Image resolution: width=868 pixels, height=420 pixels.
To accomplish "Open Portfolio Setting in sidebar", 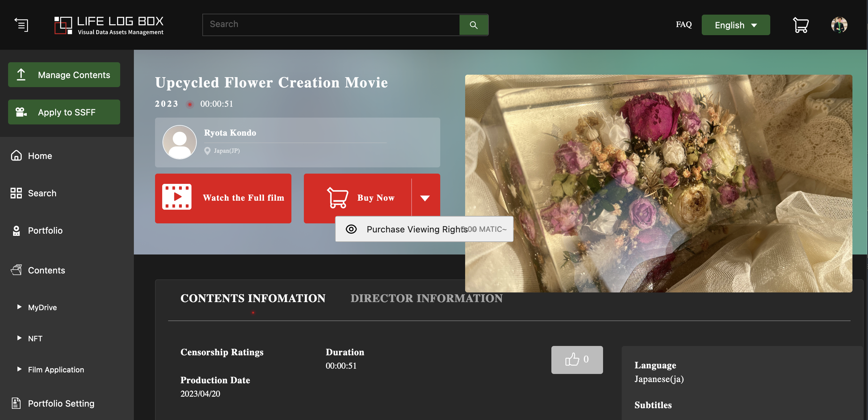I will pyautogui.click(x=61, y=403).
